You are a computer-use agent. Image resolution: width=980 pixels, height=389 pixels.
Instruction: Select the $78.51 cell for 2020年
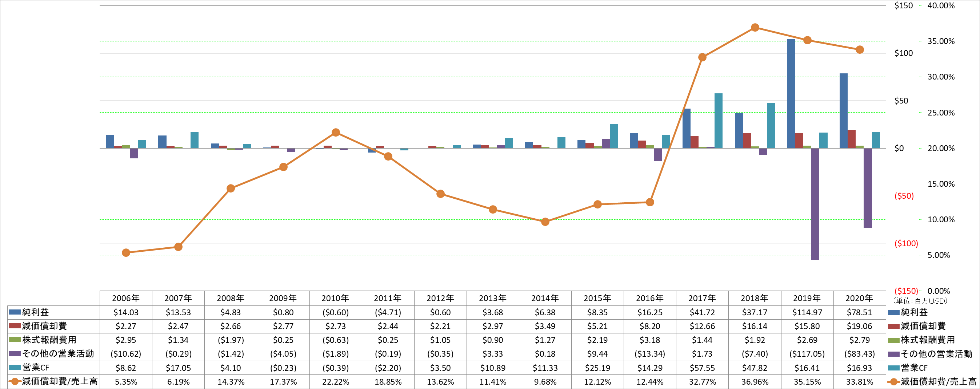pos(859,312)
